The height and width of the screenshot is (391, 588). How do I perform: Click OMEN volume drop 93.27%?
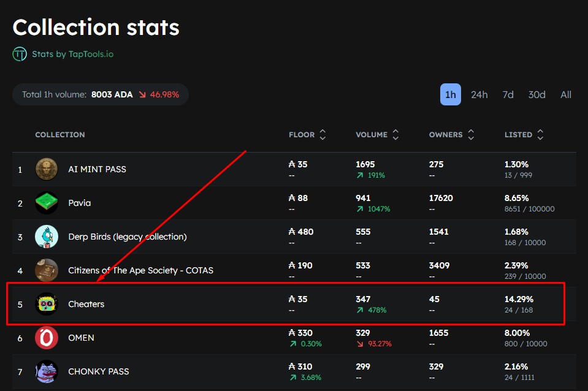click(374, 344)
